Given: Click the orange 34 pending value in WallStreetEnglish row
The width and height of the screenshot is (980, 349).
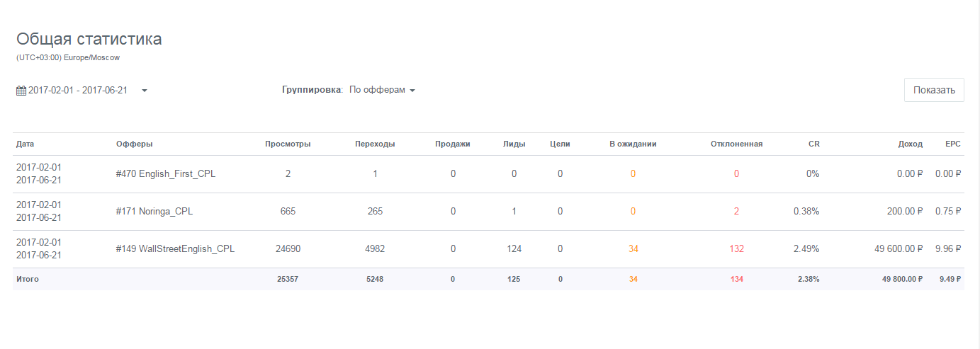Looking at the screenshot, I should pos(633,249).
